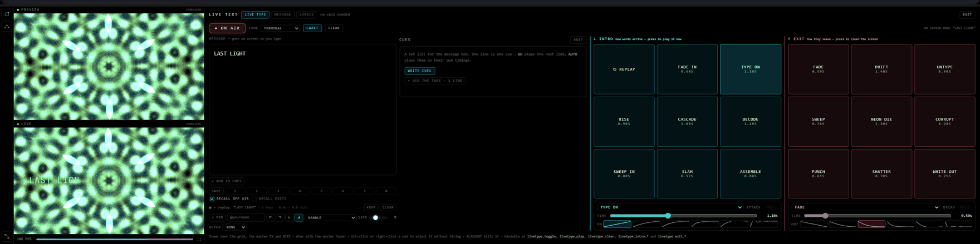The height and width of the screenshot is (244, 980).
Task: Select preset slot 1
Action: 235,191
